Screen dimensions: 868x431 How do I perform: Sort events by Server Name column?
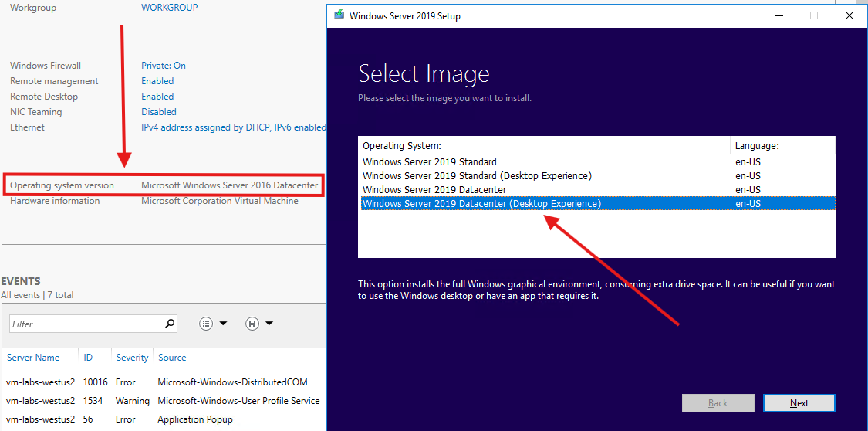click(x=33, y=358)
